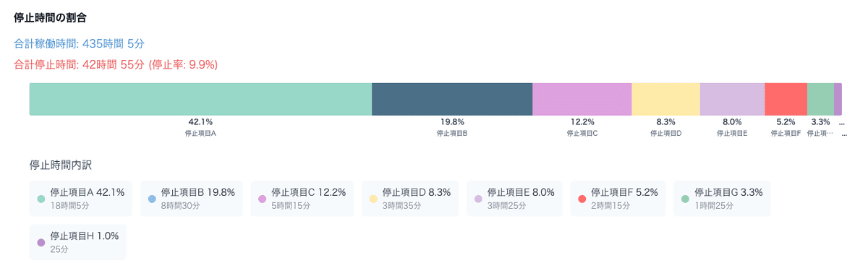Screen dimensions: 868x276
Task: Click the 合計停止時間 red text
Action: click(116, 64)
